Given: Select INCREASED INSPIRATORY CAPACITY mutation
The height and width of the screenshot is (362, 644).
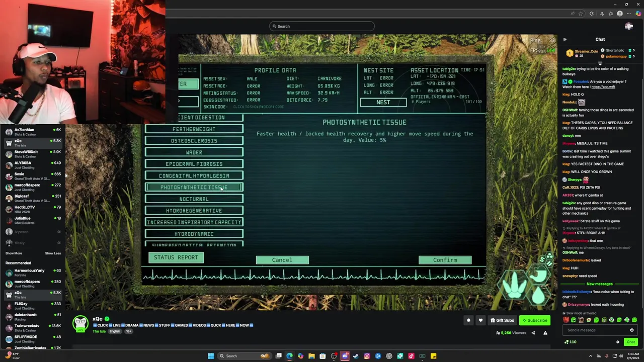Looking at the screenshot, I should [194, 222].
